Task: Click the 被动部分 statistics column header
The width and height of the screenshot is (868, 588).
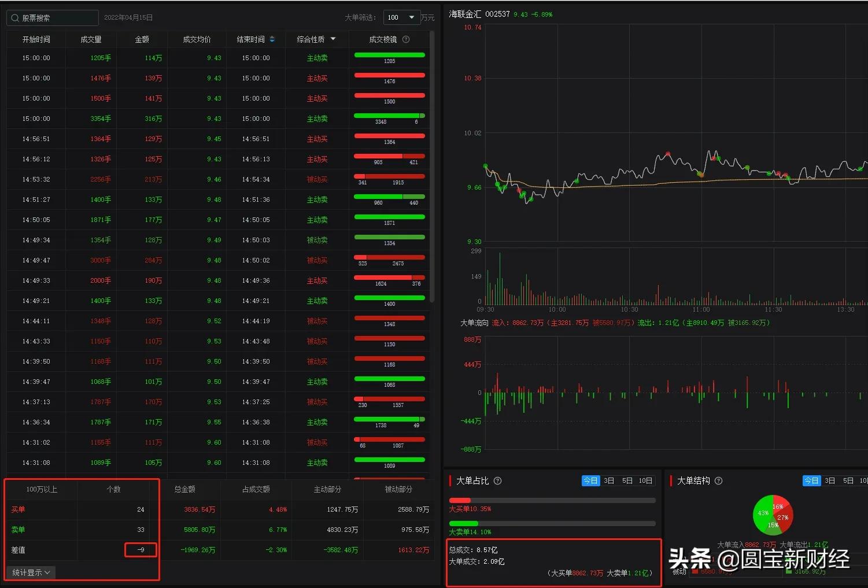Action: coord(398,489)
